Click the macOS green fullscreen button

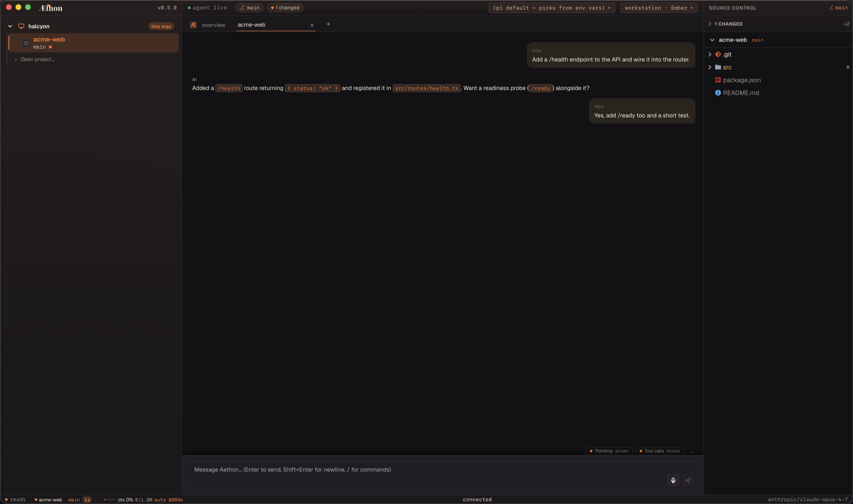pyautogui.click(x=28, y=8)
